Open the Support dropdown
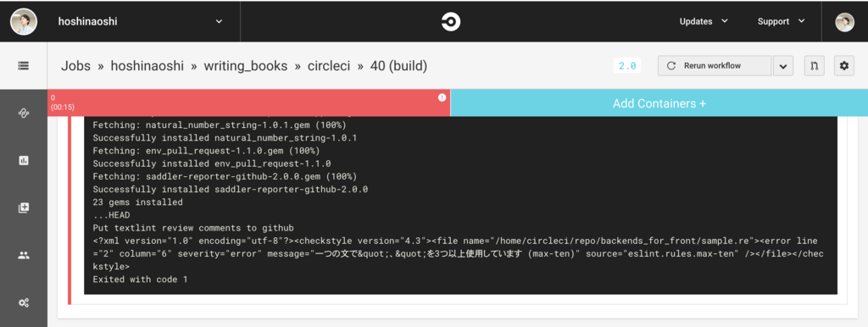Image resolution: width=868 pixels, height=327 pixels. pos(781,21)
